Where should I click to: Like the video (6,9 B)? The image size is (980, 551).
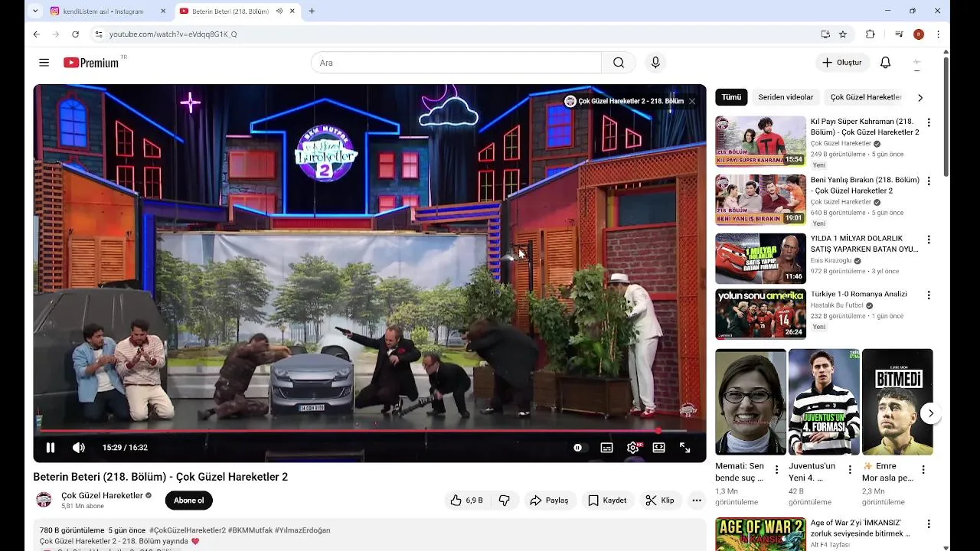click(x=466, y=500)
